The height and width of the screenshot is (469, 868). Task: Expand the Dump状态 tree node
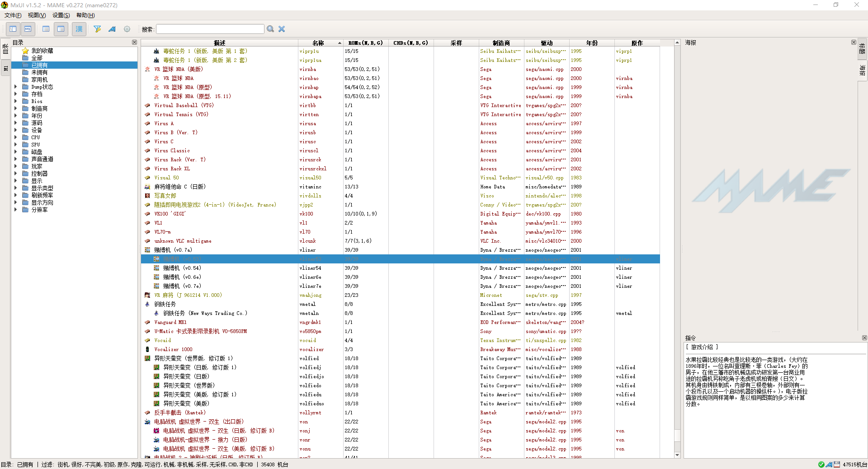(16, 87)
